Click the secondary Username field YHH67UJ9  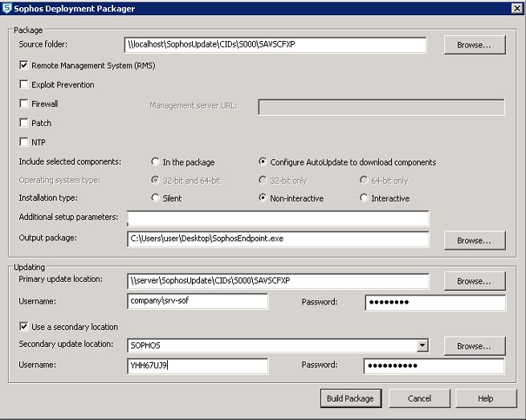click(x=198, y=365)
